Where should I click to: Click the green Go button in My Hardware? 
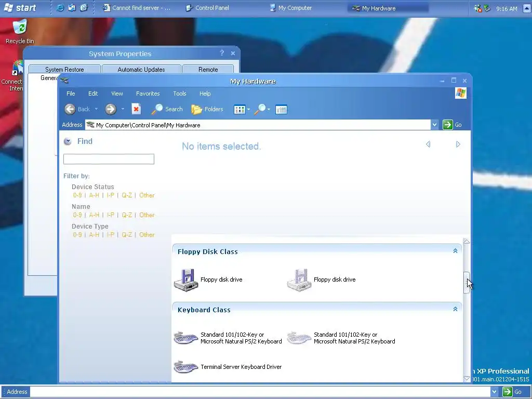coord(453,125)
